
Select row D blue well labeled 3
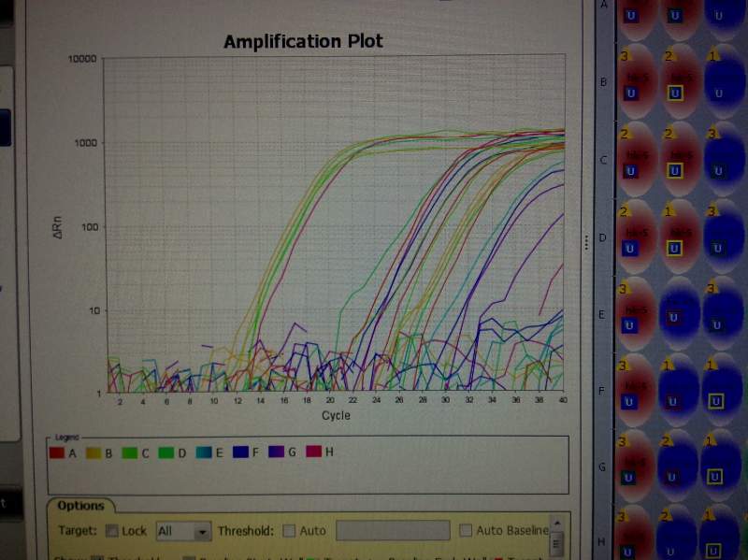(724, 237)
